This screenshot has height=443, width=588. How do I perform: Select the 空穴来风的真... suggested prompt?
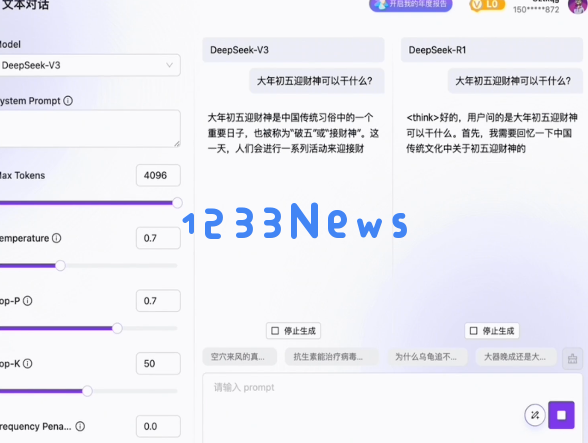click(240, 357)
